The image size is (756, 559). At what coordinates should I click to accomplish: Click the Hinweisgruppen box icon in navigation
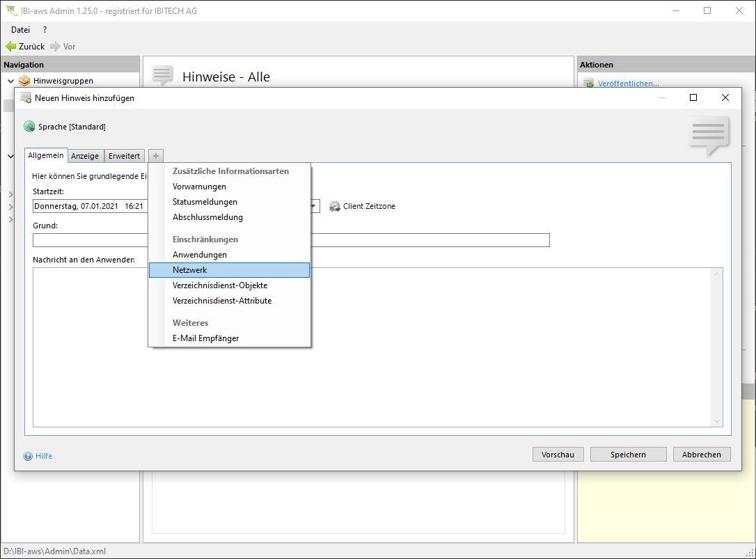tap(24, 81)
